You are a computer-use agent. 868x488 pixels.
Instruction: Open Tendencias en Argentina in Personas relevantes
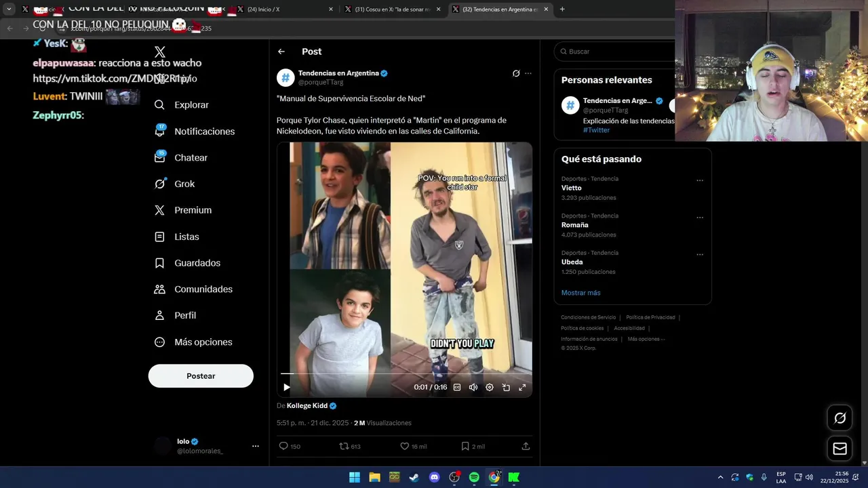(x=617, y=101)
